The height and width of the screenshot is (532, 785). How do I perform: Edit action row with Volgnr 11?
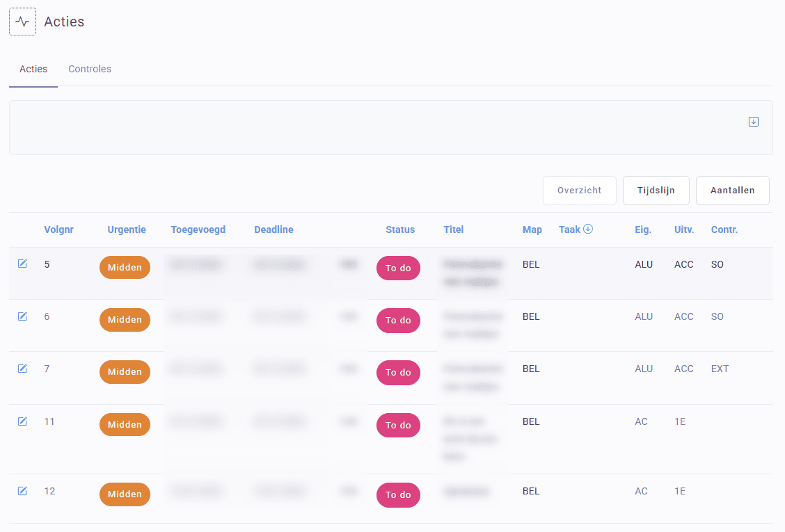tap(22, 421)
